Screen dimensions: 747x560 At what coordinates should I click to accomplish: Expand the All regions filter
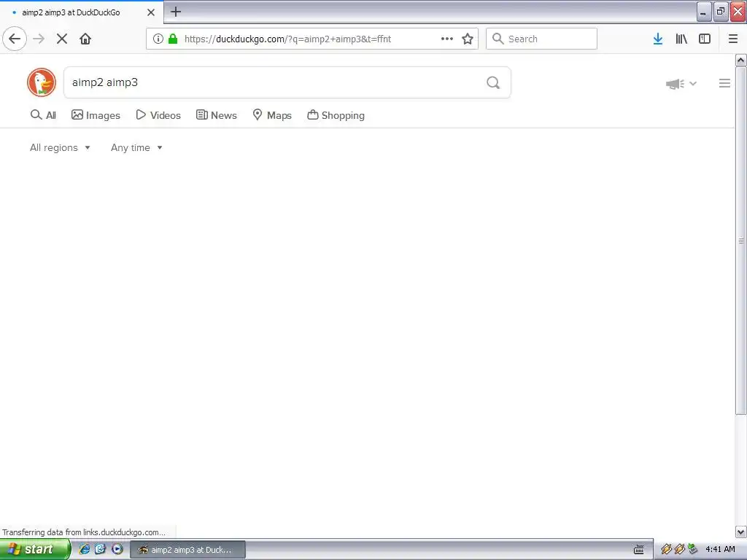(x=60, y=147)
